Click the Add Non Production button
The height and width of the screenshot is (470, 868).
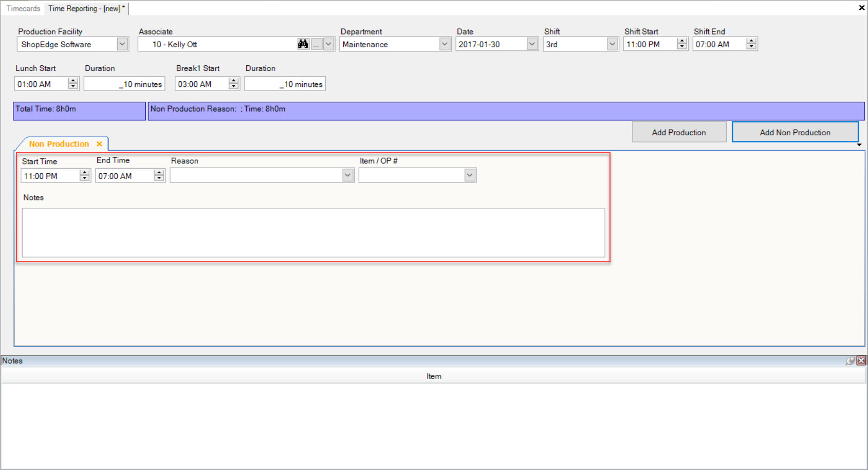point(795,132)
